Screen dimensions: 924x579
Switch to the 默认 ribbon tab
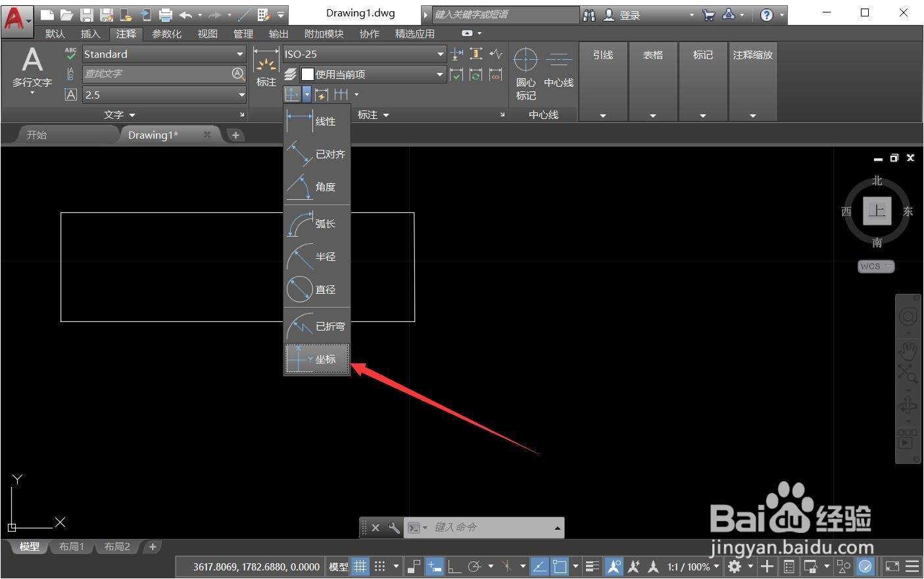(55, 34)
